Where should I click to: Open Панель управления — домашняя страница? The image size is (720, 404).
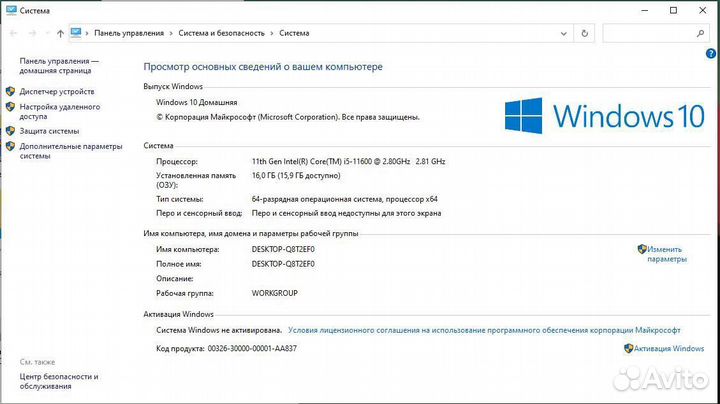pos(59,66)
